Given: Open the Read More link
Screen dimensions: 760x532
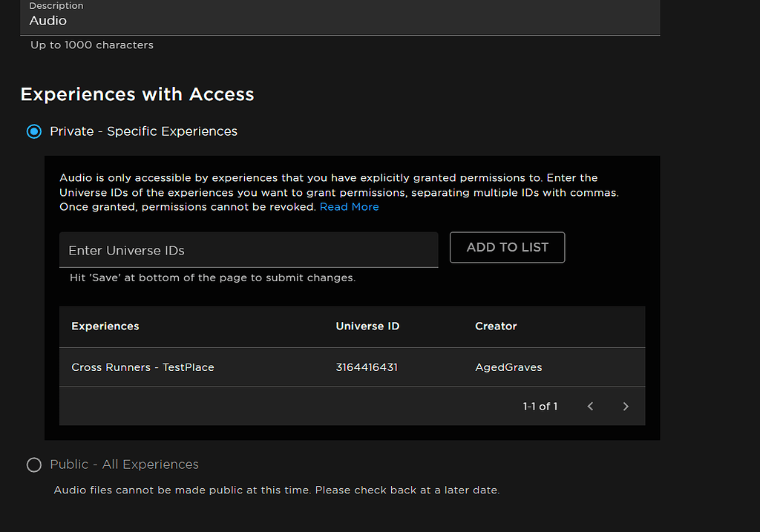Looking at the screenshot, I should click(349, 207).
